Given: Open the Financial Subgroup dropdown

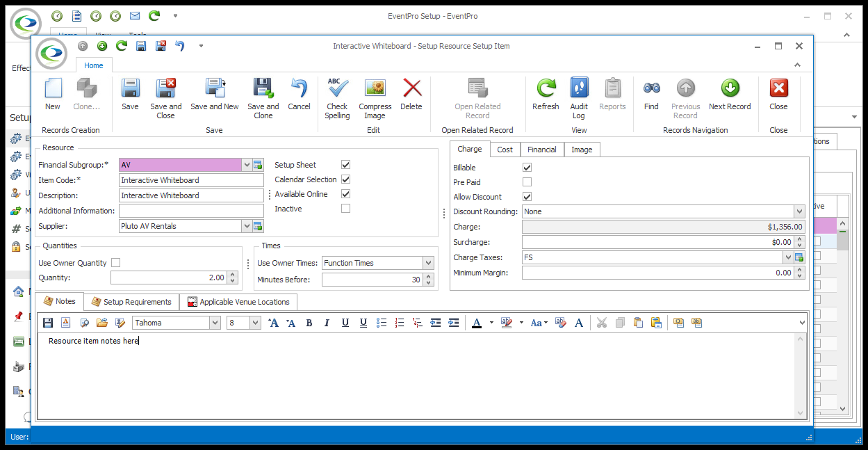Looking at the screenshot, I should 247,165.
